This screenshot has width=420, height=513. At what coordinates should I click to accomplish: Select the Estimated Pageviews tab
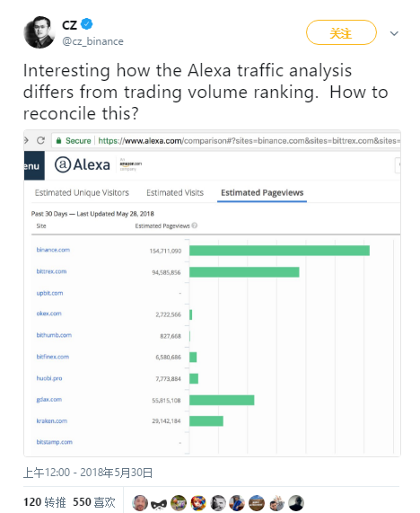tap(262, 192)
